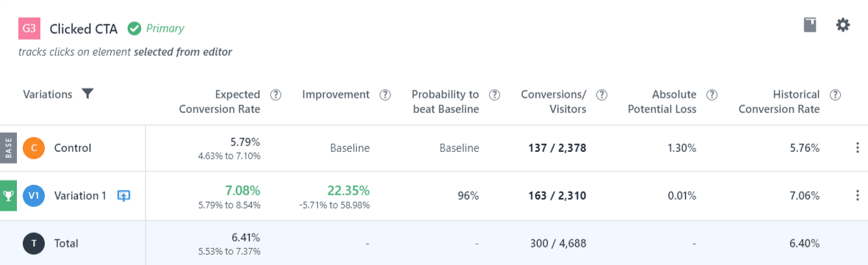Click the Probability to beat Baseline header
This screenshot has height=265, width=868.
click(446, 102)
